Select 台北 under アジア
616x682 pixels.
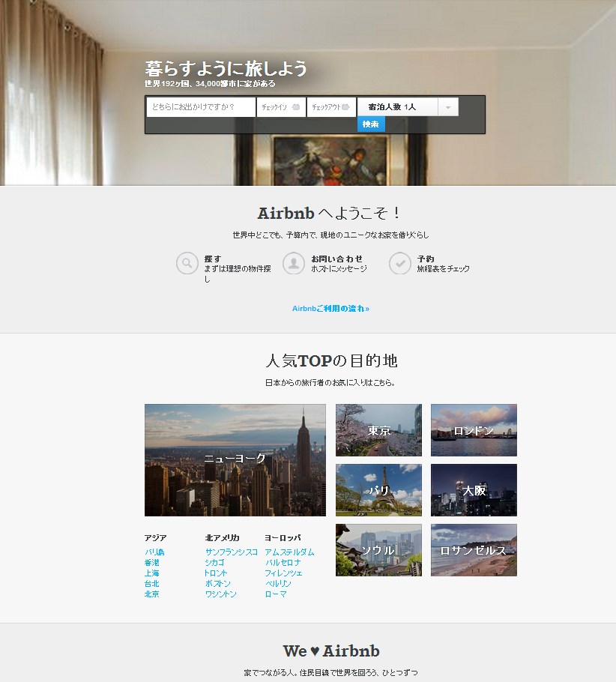152,583
